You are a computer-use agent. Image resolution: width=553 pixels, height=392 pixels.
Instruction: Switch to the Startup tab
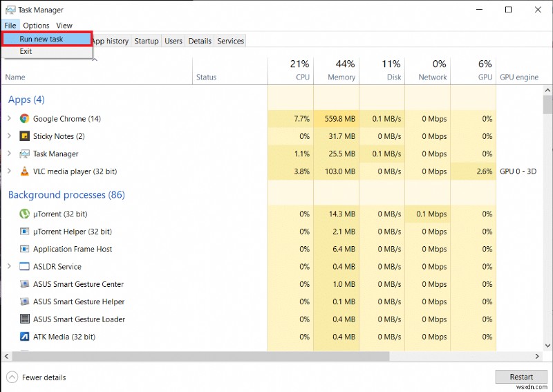[147, 41]
